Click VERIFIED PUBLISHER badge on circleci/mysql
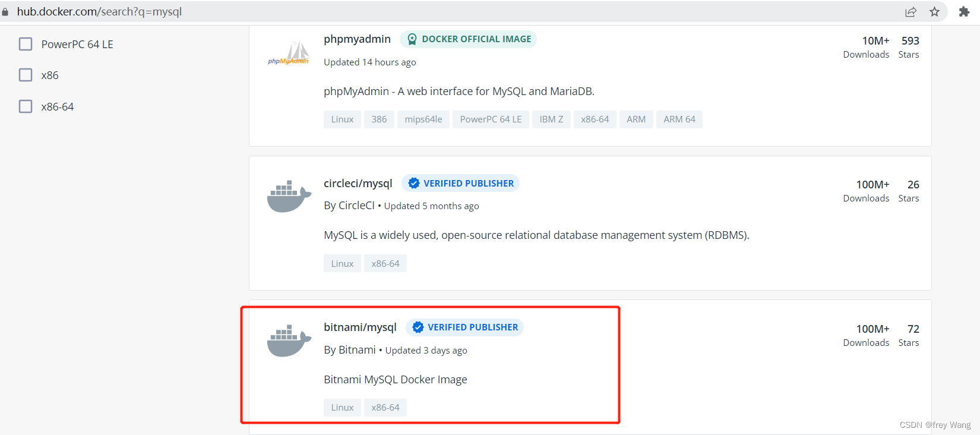 [460, 183]
